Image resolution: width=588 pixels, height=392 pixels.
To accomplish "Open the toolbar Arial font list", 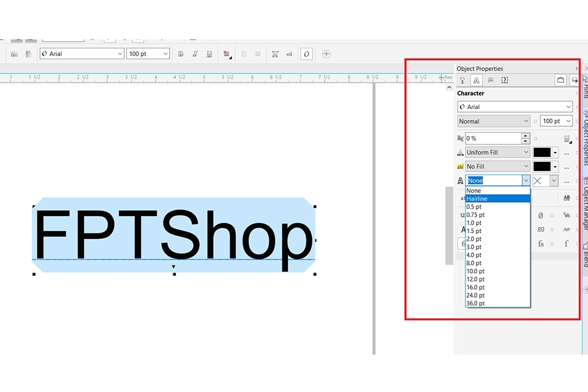I will click(x=120, y=54).
